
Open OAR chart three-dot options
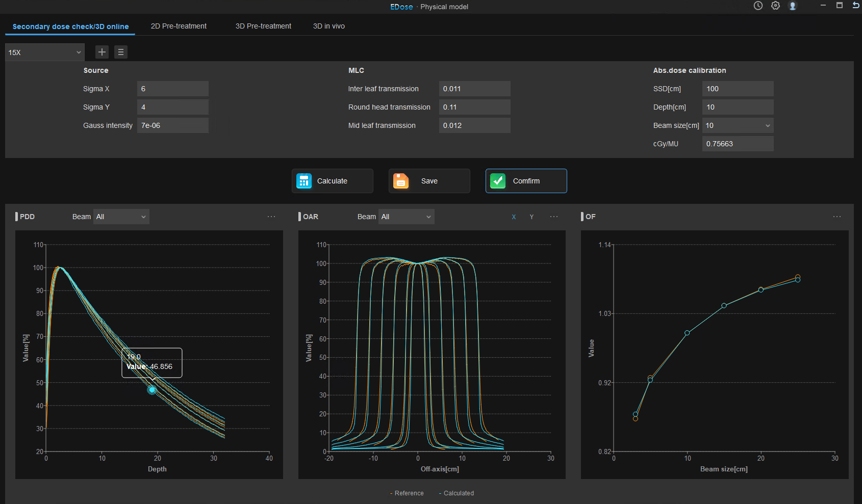(554, 217)
